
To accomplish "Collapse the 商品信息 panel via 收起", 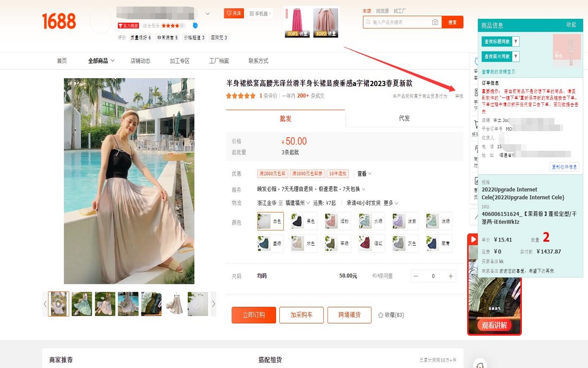I will [x=571, y=25].
